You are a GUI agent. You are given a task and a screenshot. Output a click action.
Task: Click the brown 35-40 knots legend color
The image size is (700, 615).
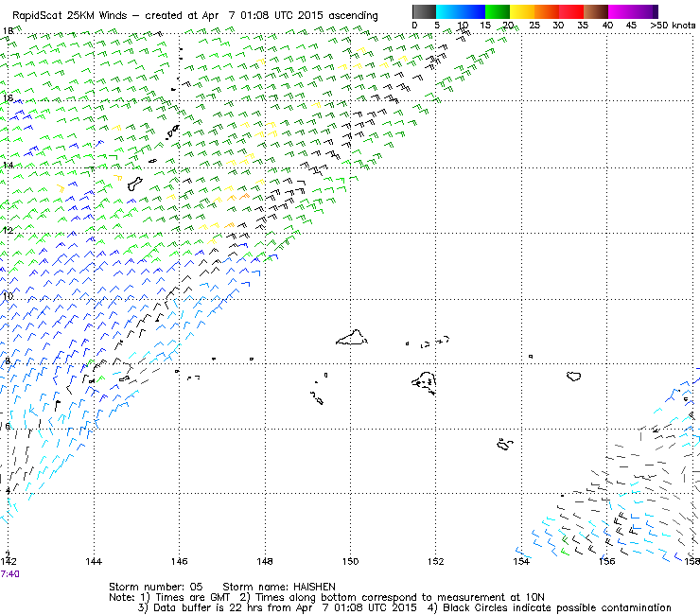[x=596, y=11]
